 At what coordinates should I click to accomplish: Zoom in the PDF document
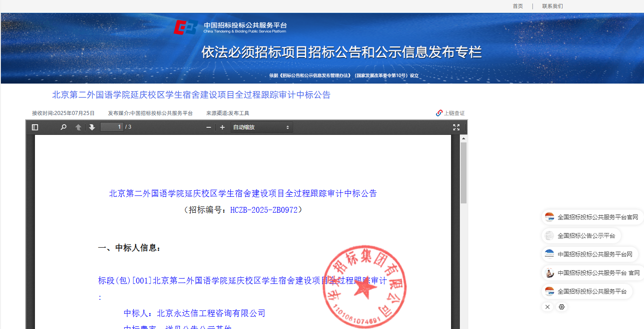(x=223, y=127)
